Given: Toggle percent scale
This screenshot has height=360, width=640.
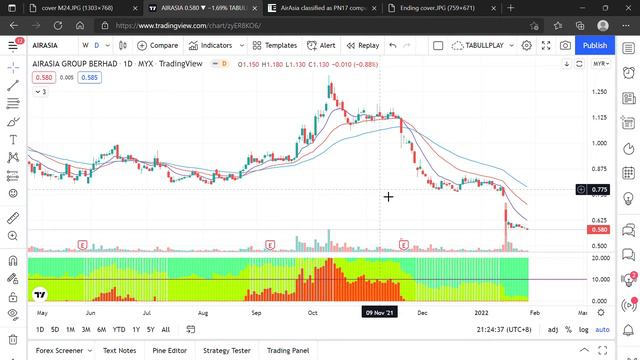Looking at the screenshot, I should coord(568,329).
